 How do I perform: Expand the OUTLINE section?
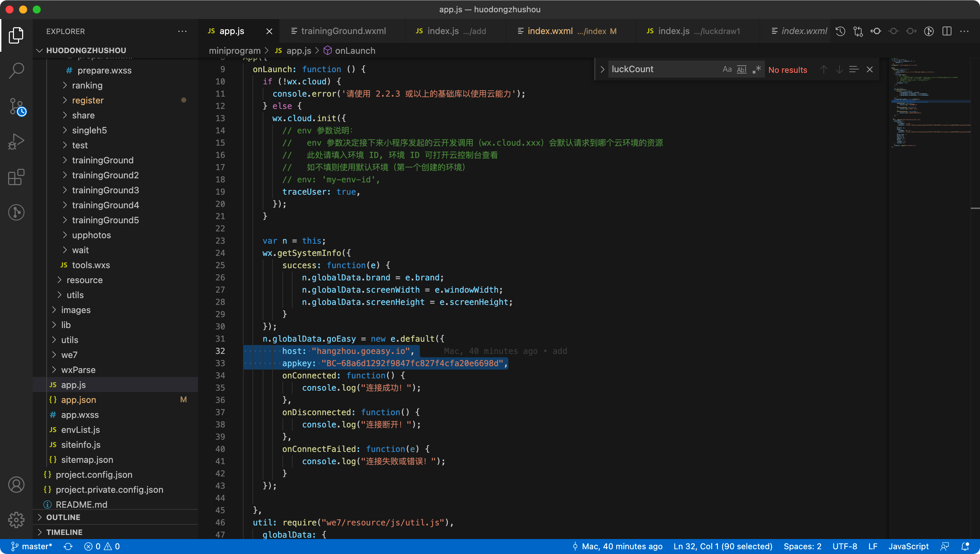[63, 517]
